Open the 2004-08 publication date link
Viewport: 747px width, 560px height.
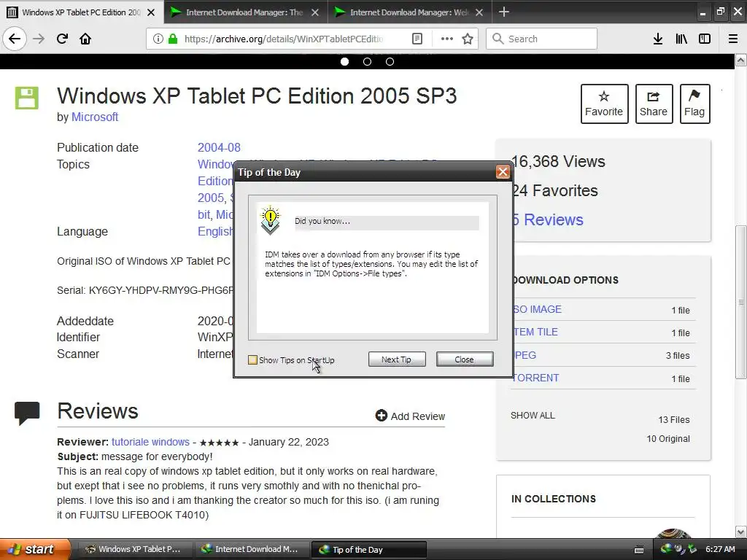(219, 147)
